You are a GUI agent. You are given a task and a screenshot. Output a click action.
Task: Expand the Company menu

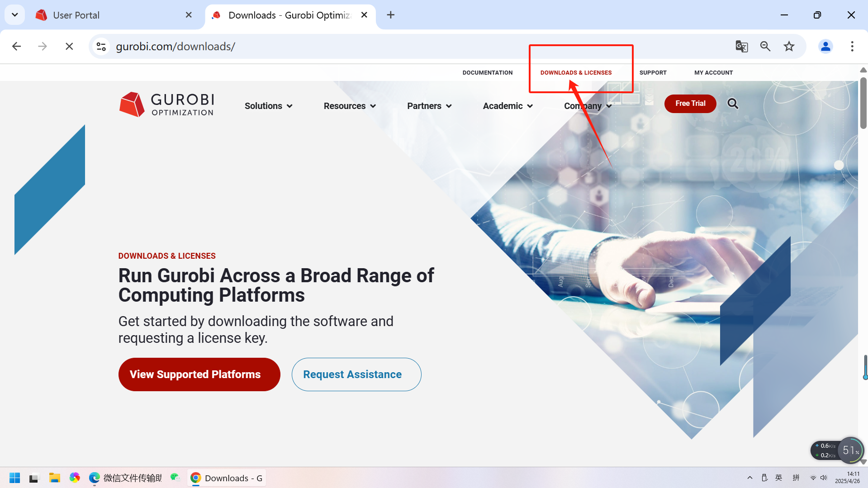tap(588, 106)
